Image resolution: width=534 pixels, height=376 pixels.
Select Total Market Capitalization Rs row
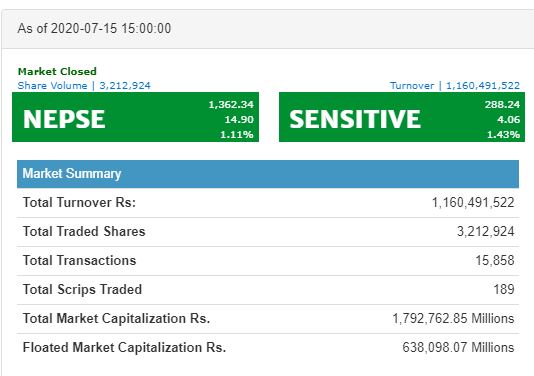click(268, 318)
